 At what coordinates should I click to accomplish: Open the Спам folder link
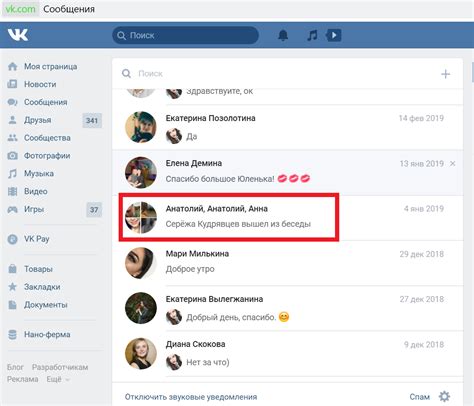[x=420, y=397]
